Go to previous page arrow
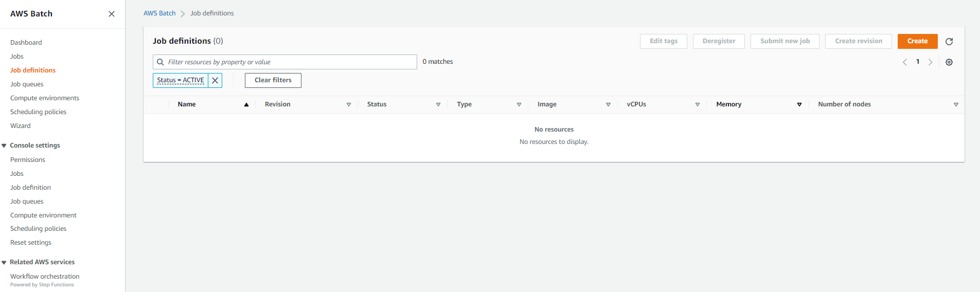The image size is (980, 292). pos(905,62)
